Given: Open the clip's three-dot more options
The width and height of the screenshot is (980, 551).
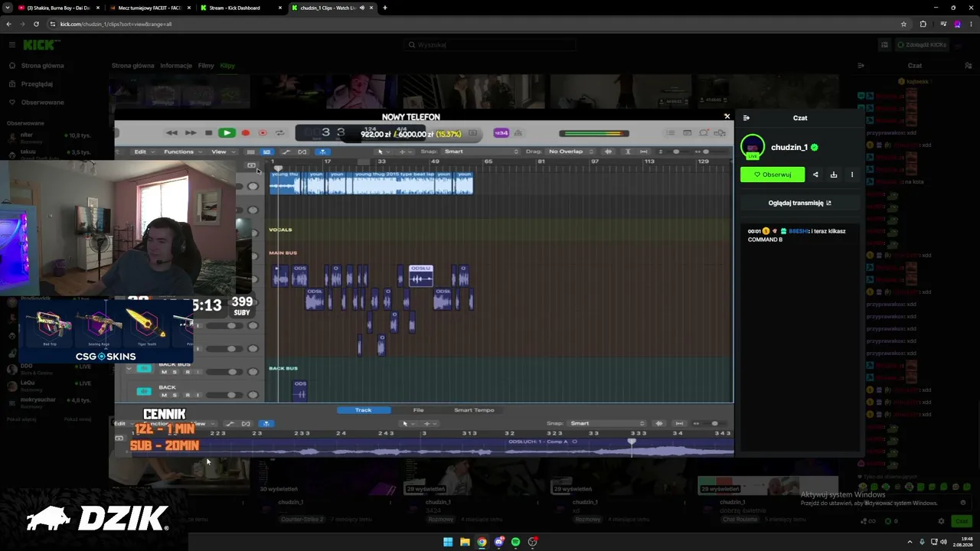Looking at the screenshot, I should click(852, 174).
